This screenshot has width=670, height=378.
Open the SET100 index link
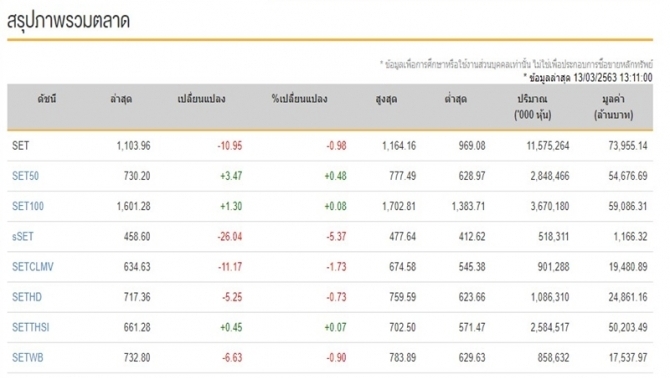(28, 206)
